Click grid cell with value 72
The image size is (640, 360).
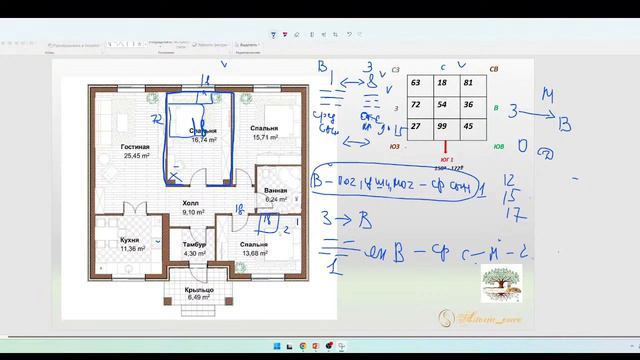420,107
